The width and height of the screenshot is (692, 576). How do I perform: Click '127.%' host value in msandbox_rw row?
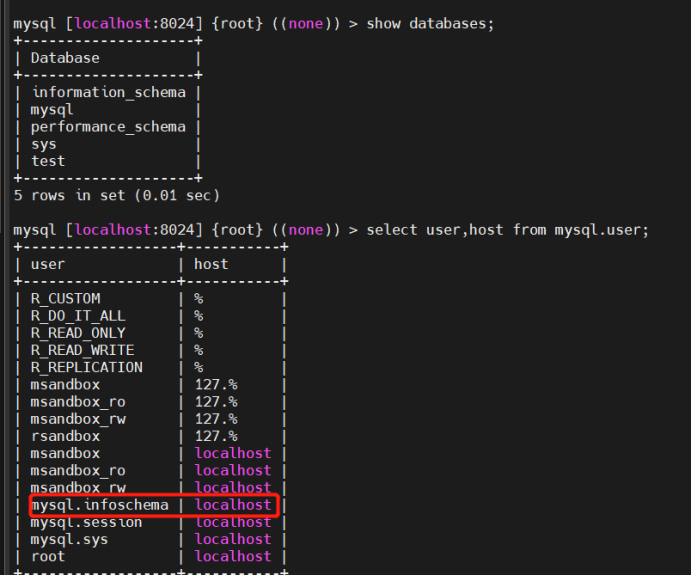coord(216,419)
